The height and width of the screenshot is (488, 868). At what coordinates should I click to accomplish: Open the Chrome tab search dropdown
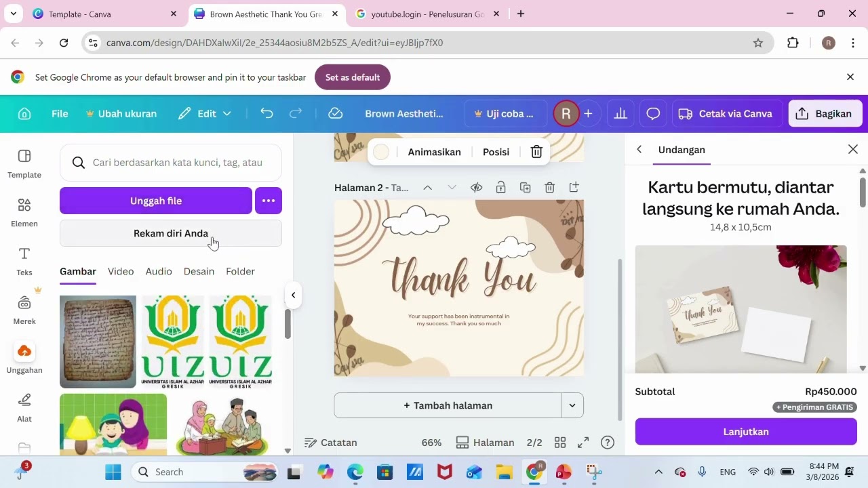[14, 14]
